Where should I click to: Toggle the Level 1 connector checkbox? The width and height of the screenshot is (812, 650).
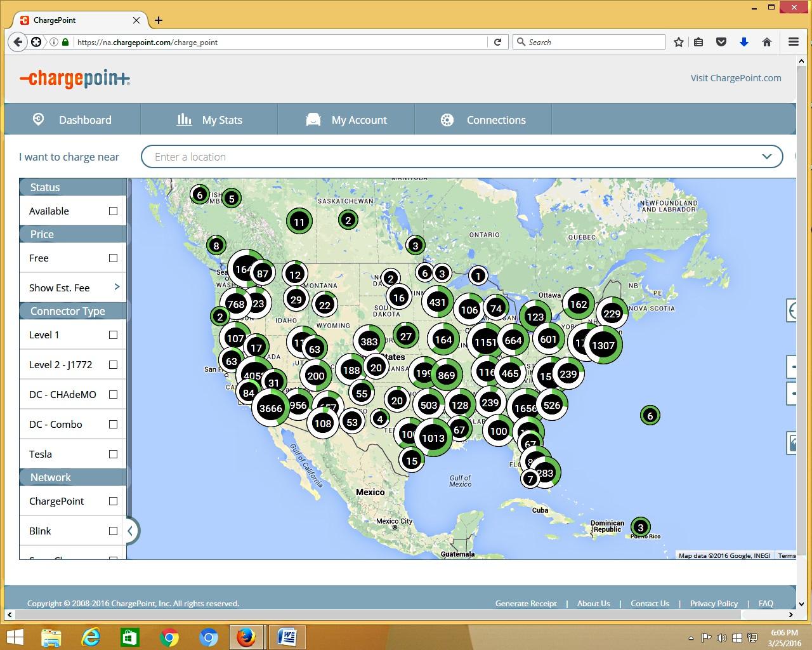coord(113,335)
